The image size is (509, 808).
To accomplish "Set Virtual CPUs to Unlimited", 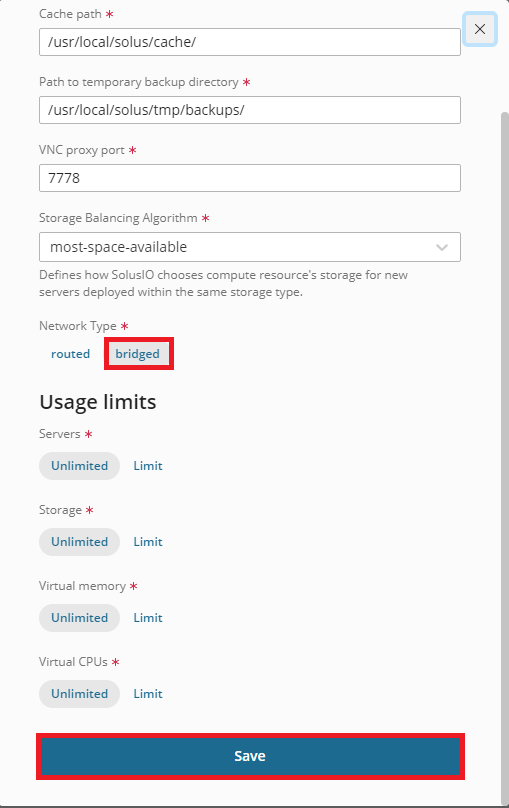I will click(x=79, y=694).
